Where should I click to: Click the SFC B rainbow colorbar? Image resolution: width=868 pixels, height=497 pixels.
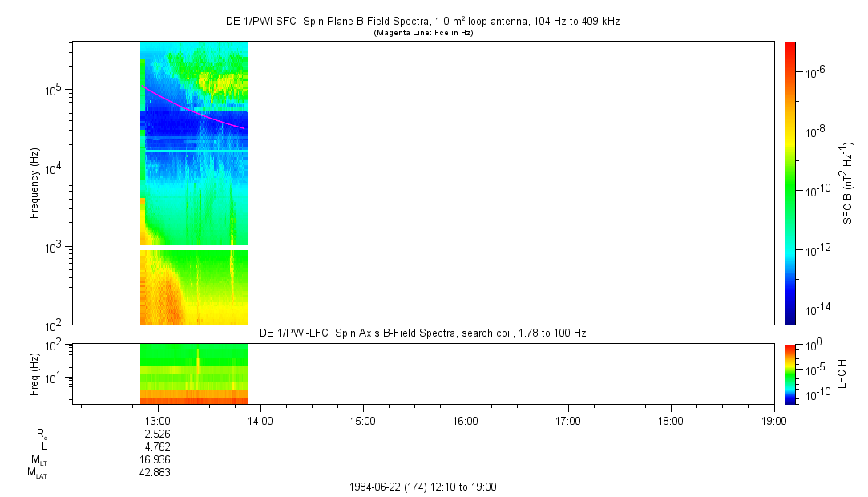click(790, 183)
